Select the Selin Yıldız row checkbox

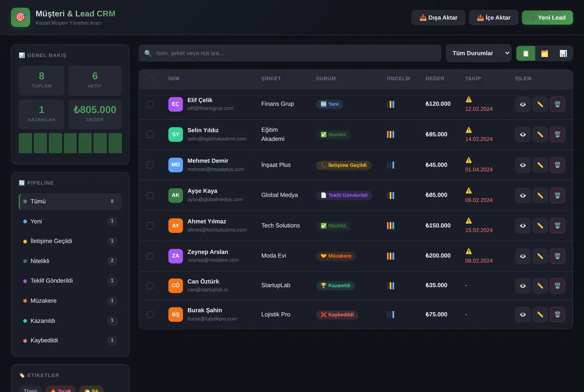(x=150, y=134)
